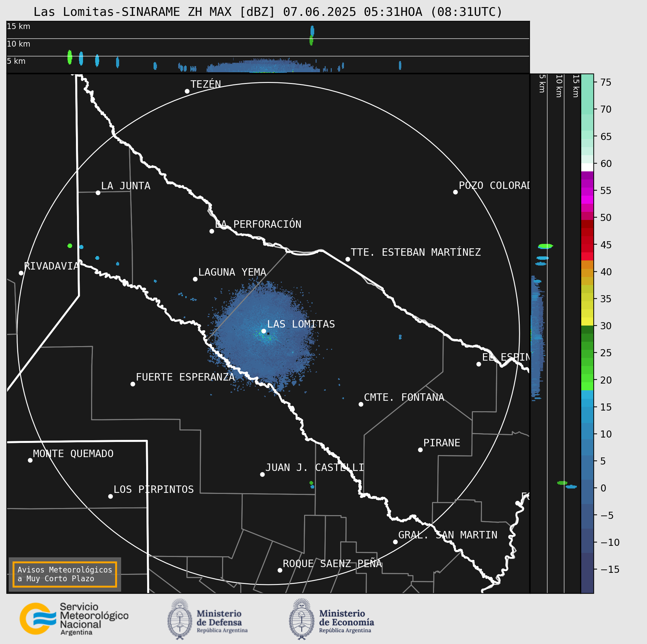647x644 pixels.
Task: Click the Fuerte Esperanza marker dot
Action: tap(133, 384)
